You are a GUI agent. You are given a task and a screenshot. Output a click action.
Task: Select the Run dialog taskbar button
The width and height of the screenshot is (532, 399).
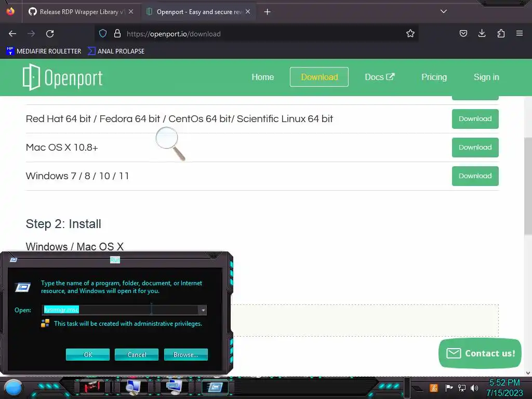[215, 387]
